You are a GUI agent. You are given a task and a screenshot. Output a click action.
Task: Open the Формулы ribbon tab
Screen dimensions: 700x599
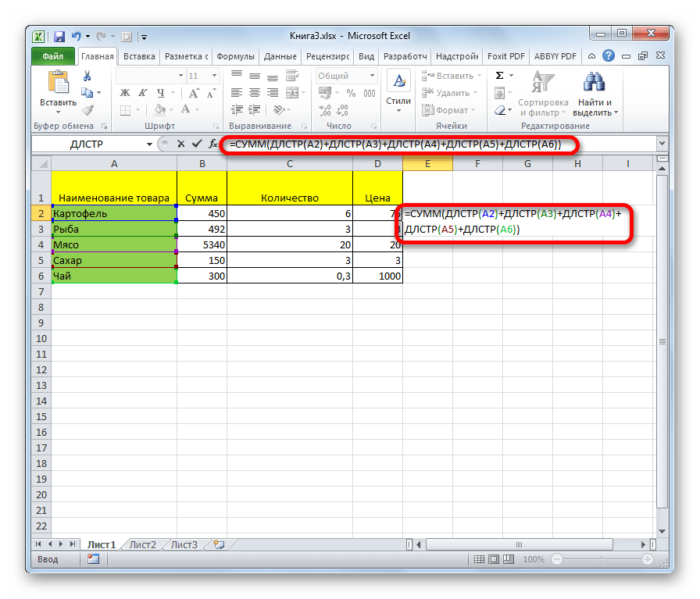click(x=235, y=56)
